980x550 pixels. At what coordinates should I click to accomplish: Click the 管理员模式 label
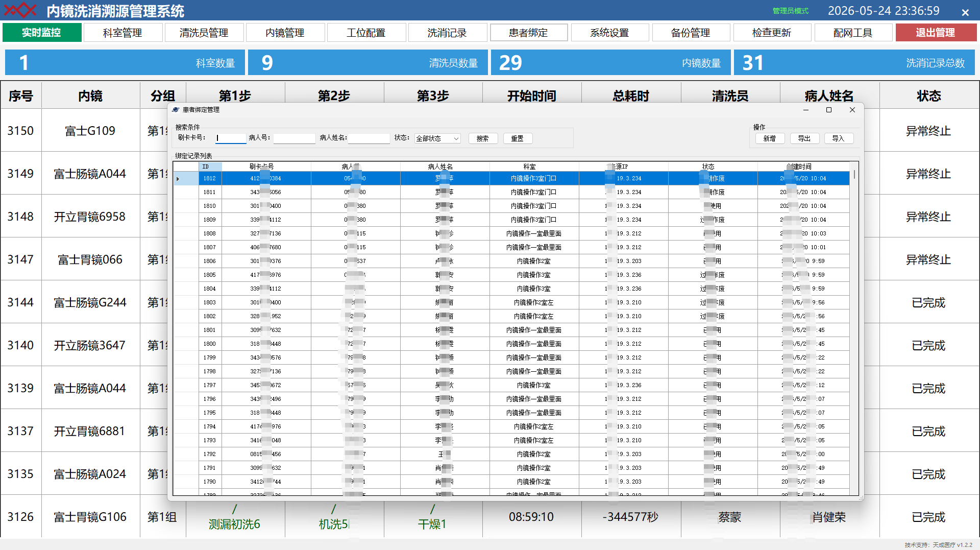tap(790, 11)
